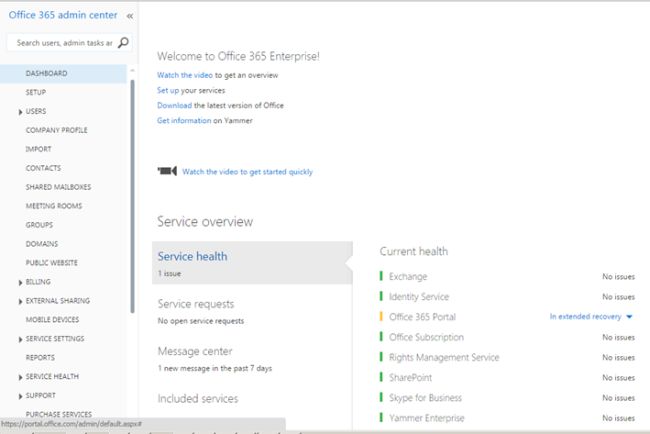
Task: Open MOBILE DEVICES page
Action: pos(52,320)
